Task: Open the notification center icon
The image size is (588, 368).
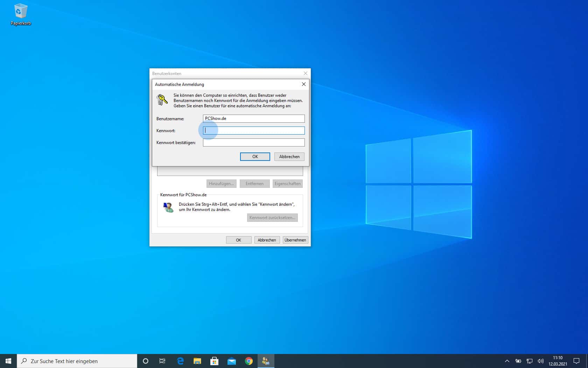Action: coord(576,361)
